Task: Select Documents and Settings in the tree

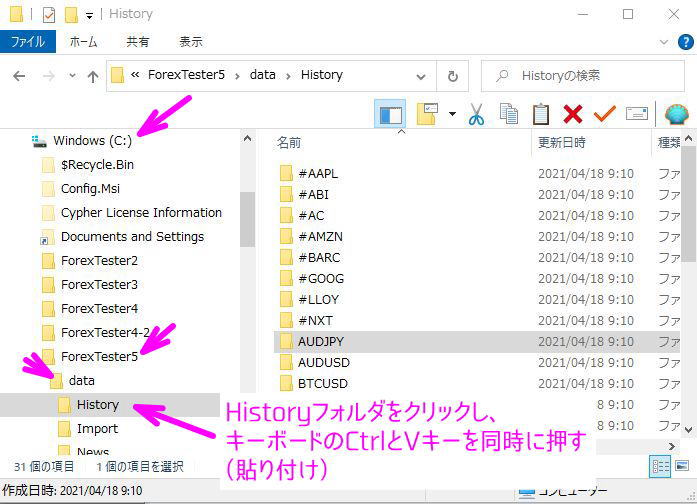Action: 132,237
